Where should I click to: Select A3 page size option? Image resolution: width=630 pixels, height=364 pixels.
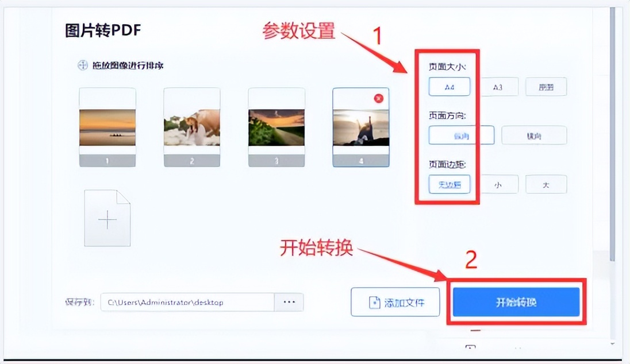coord(498,87)
